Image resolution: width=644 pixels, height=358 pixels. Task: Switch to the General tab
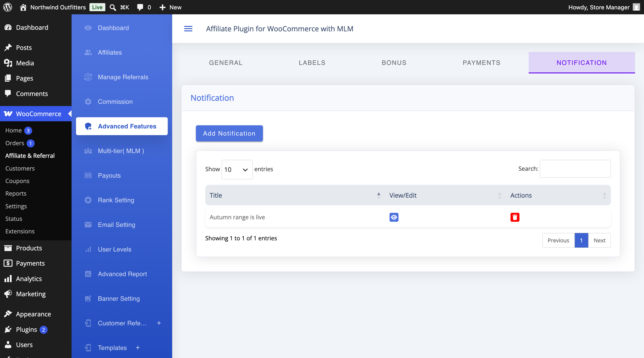coord(226,63)
